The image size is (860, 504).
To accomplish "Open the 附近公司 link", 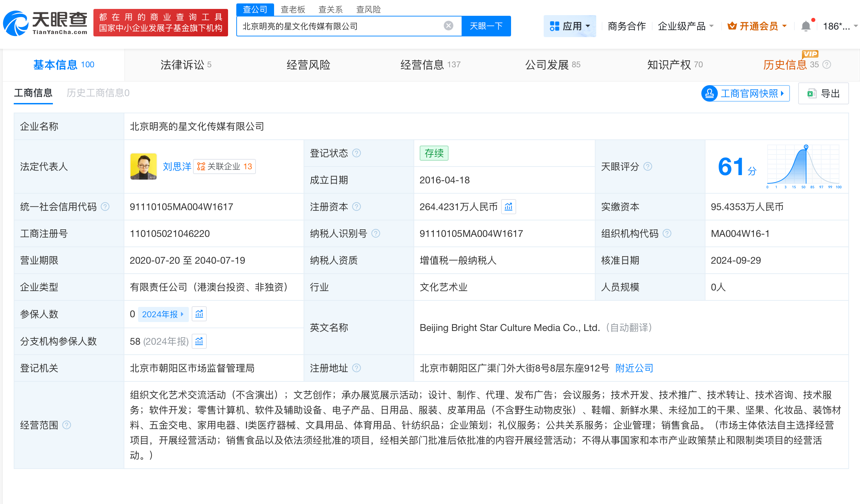I will tap(634, 368).
